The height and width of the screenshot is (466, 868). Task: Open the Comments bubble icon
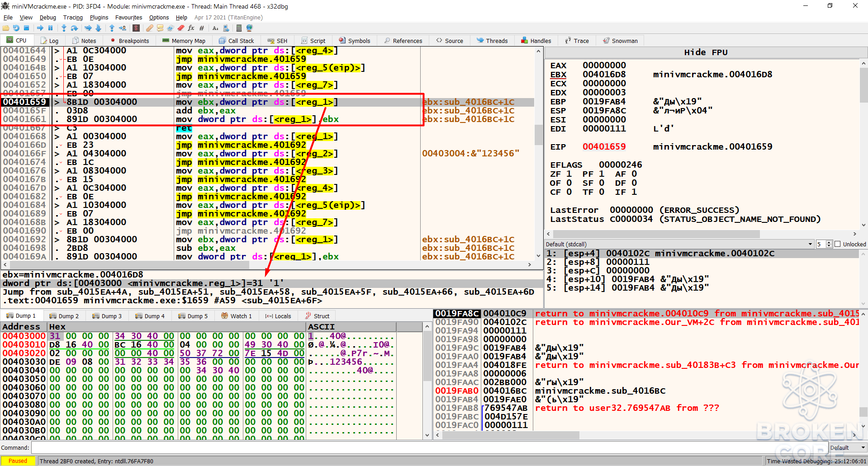(x=160, y=28)
